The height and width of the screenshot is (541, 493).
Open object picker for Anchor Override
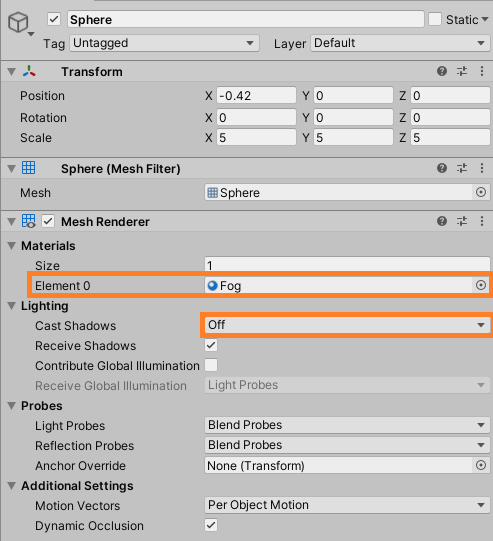481,465
